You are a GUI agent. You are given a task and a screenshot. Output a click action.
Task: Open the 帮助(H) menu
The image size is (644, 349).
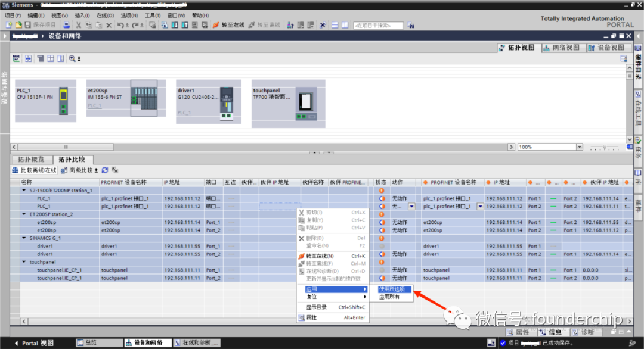pyautogui.click(x=200, y=15)
